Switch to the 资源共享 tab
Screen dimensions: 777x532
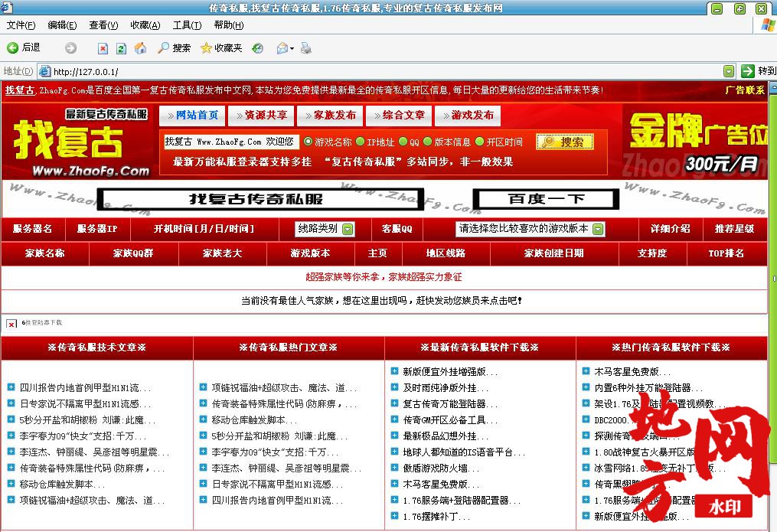(261, 116)
